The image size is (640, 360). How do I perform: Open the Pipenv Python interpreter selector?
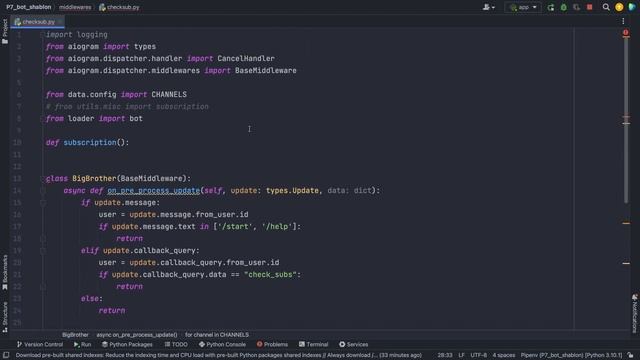(x=571, y=356)
